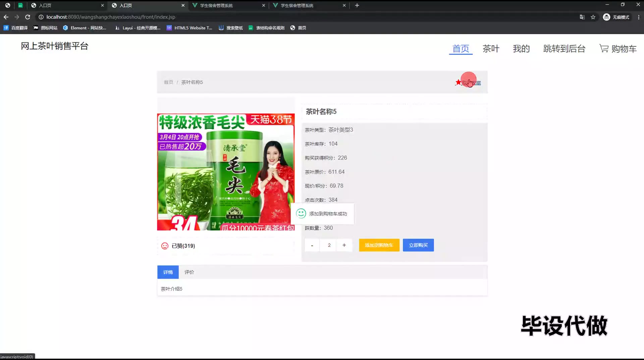Viewport: 644px width, 360px height.
Task: Click the tea product image
Action: coord(226,172)
